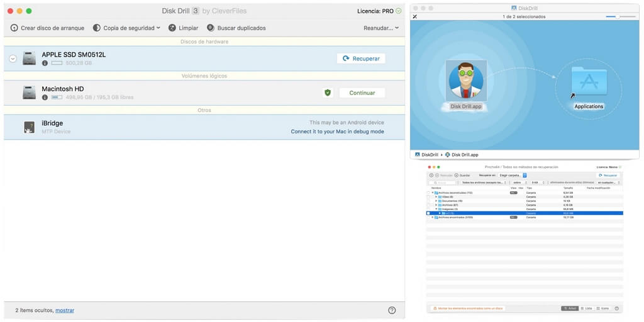Image resolution: width=644 pixels, height=322 pixels.
Task: Click the Licencia: PRO status icon
Action: 398,11
